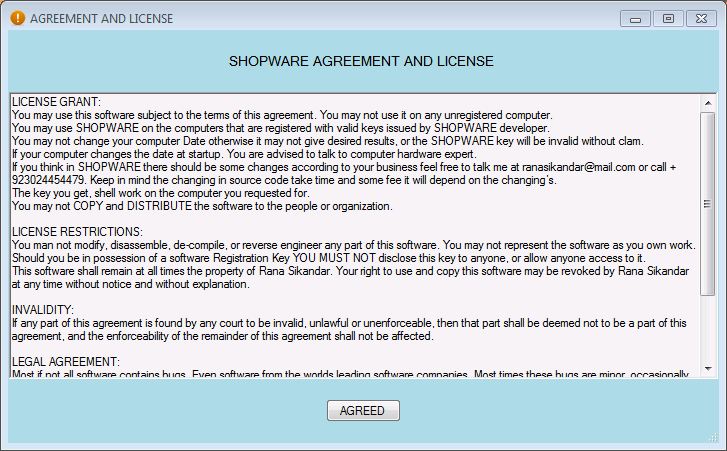Click the orange warning icon in title bar
This screenshot has height=451, width=727.
[x=18, y=18]
